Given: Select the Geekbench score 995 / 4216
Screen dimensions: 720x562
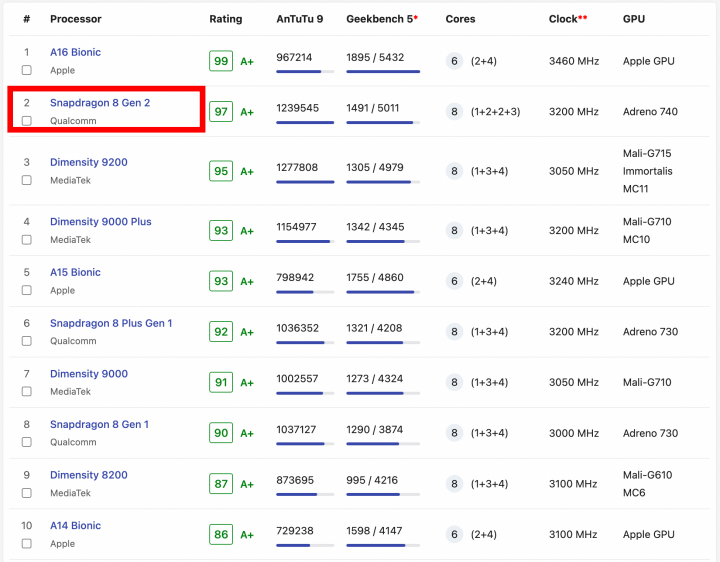Looking at the screenshot, I should click(372, 480).
